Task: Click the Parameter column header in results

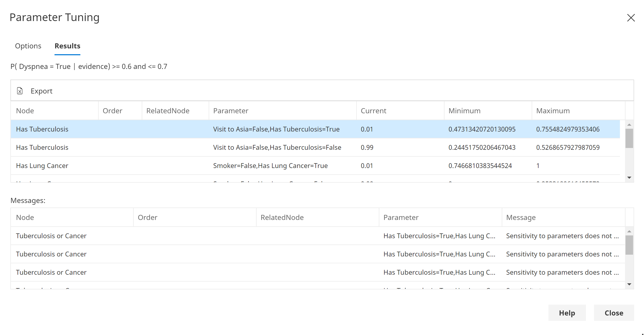Action: (x=230, y=111)
